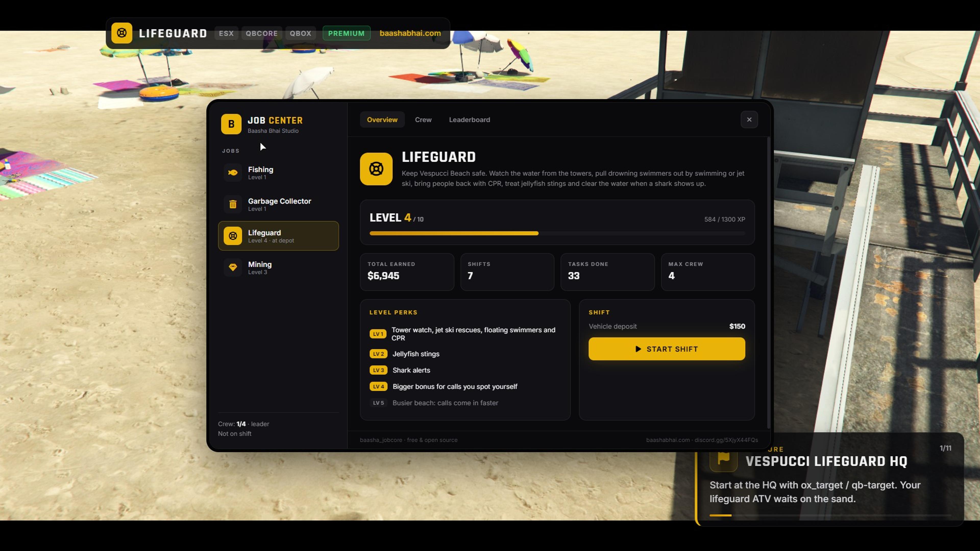Click the Job Center 'B' logo icon
Screen dimensions: 980x551
point(231,124)
